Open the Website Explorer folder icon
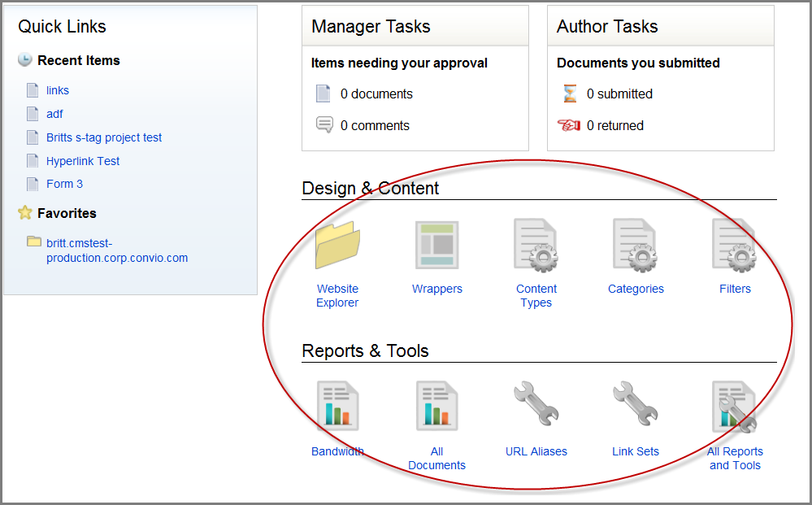 337,245
